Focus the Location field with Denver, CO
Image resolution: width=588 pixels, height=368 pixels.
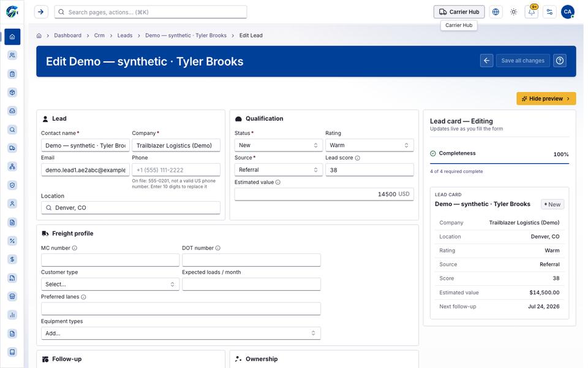tap(130, 208)
